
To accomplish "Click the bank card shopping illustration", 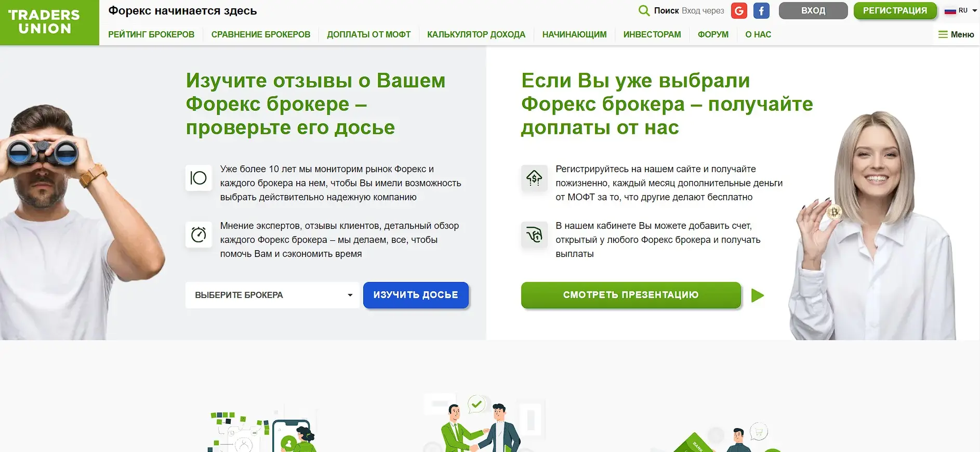I will [720, 438].
